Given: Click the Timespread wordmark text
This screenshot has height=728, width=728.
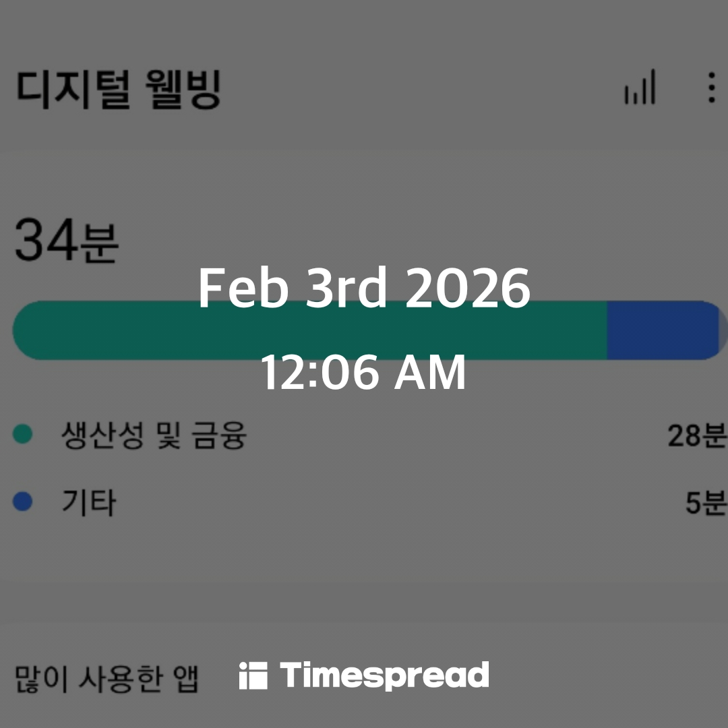Looking at the screenshot, I should (384, 676).
